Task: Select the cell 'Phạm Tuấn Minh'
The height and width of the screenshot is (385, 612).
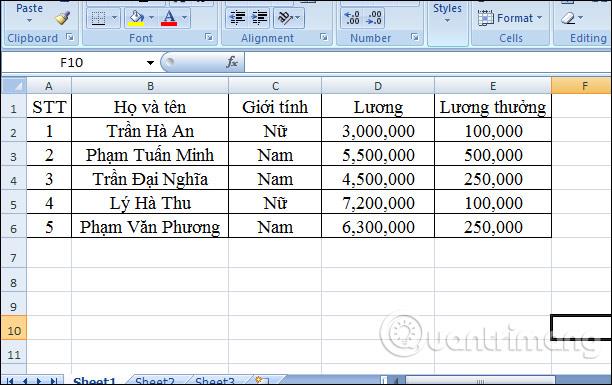Action: tap(150, 154)
